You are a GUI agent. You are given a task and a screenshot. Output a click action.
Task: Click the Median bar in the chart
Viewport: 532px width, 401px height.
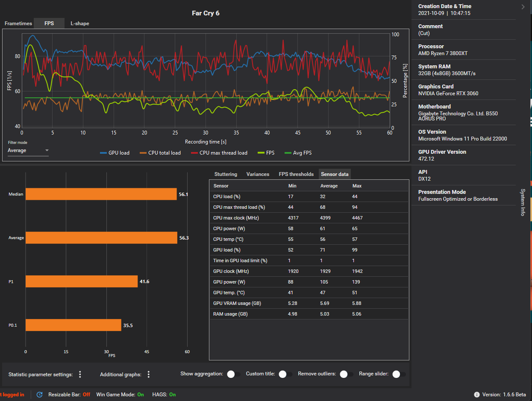coord(101,194)
